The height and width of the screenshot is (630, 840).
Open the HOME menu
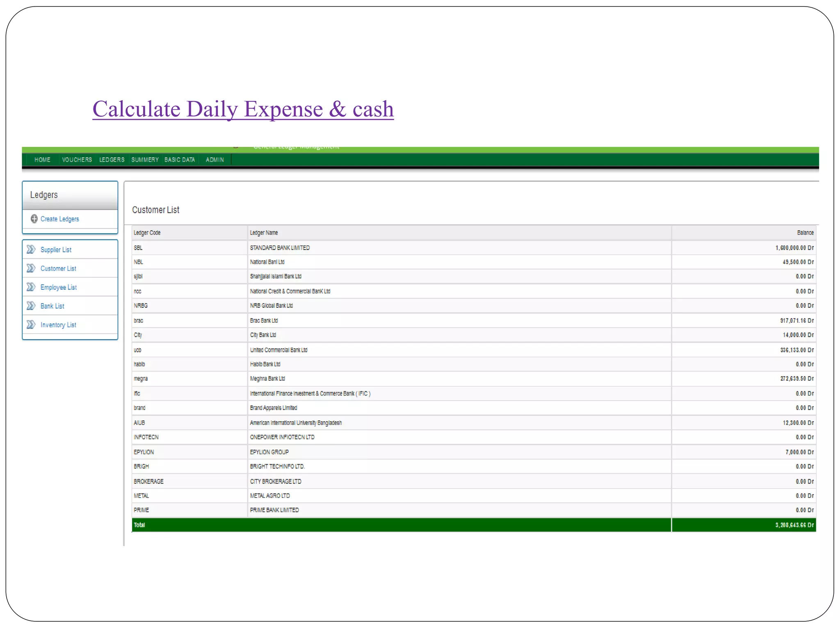(43, 160)
